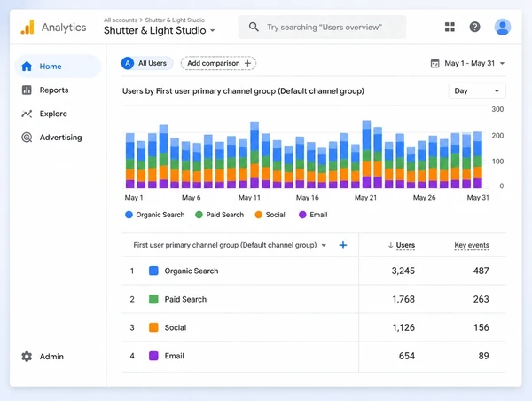
Task: Click the Email table row label
Action: pyautogui.click(x=175, y=356)
